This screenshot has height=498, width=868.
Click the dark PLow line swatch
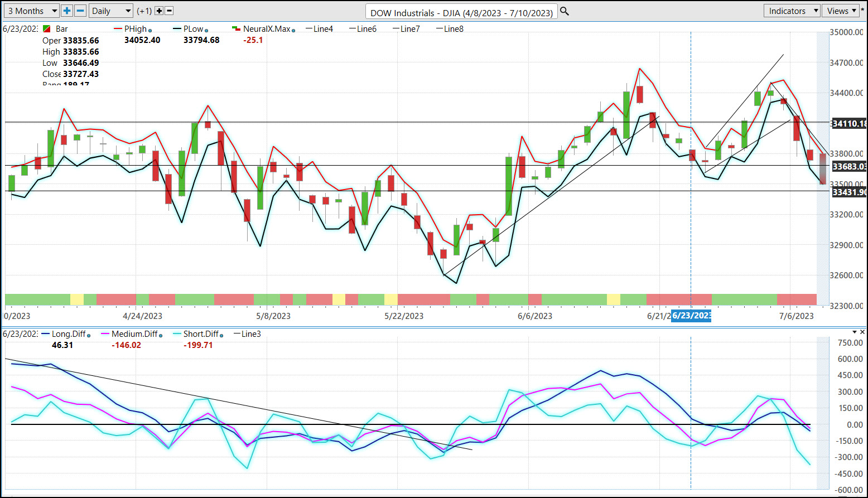point(177,29)
